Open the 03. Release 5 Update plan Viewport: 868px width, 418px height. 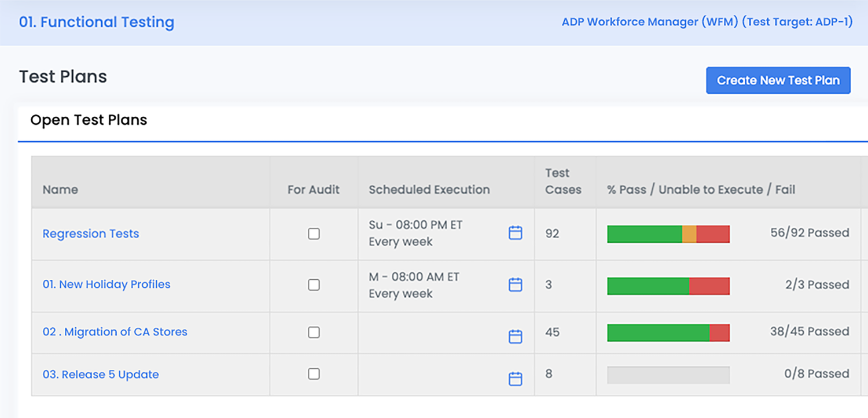100,374
